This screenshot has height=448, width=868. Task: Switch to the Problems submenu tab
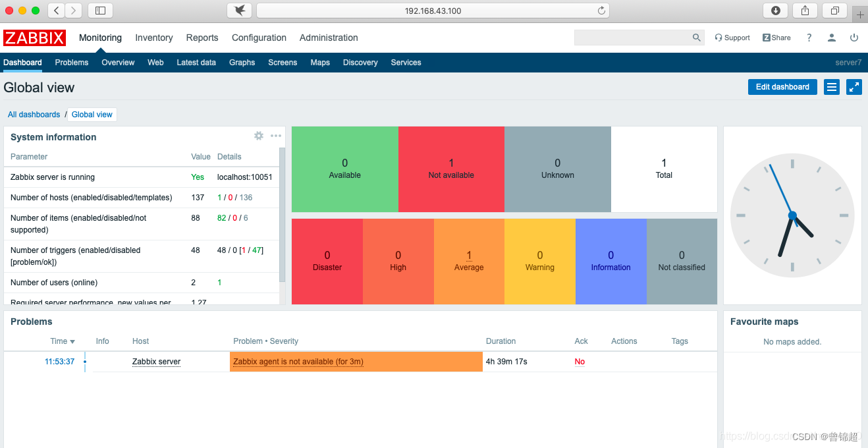[x=72, y=63]
